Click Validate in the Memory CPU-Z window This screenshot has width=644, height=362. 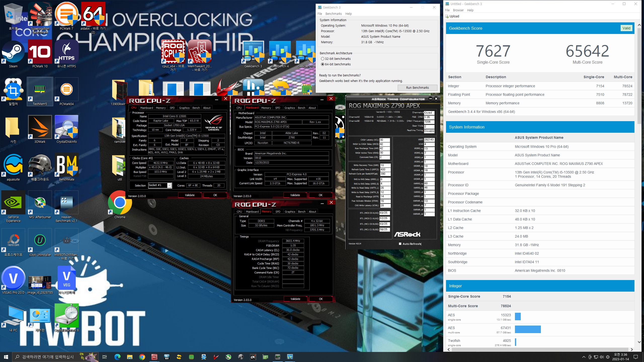(x=295, y=299)
